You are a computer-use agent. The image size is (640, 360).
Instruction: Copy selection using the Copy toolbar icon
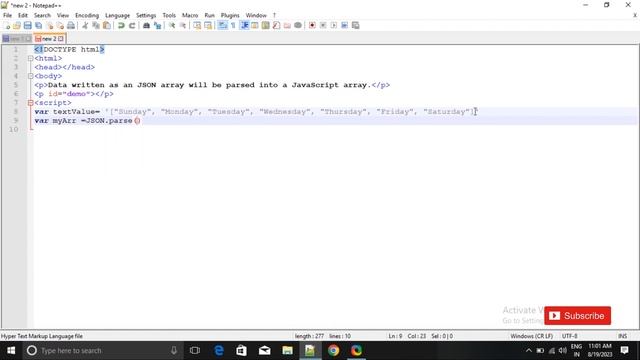[96, 25]
